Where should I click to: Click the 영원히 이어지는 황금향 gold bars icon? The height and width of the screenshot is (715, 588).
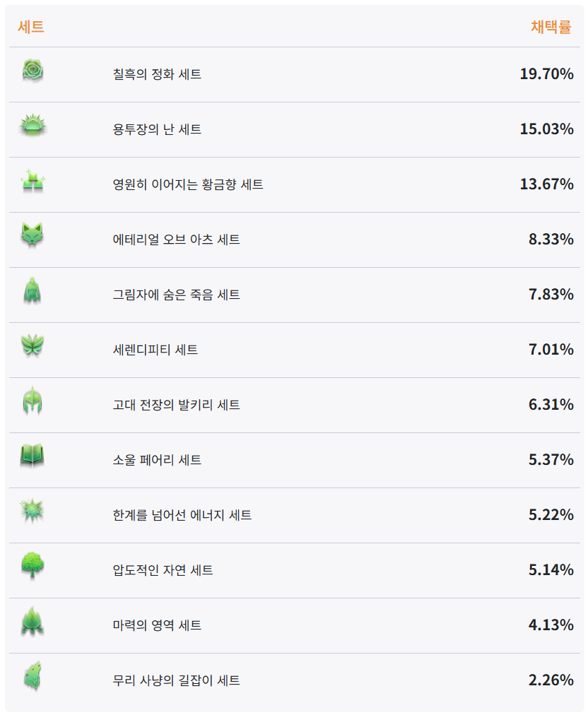coord(33,182)
